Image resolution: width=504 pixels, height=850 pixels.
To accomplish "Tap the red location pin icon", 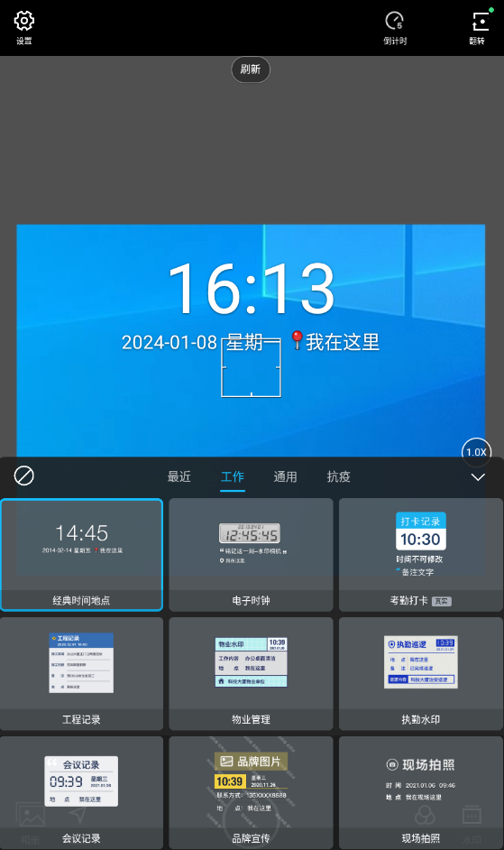I will 297,340.
